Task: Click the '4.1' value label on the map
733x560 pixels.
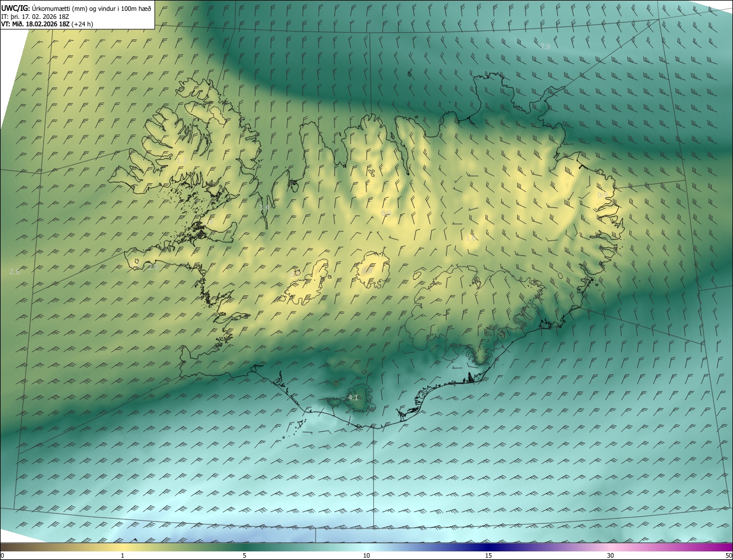Action: (353, 397)
